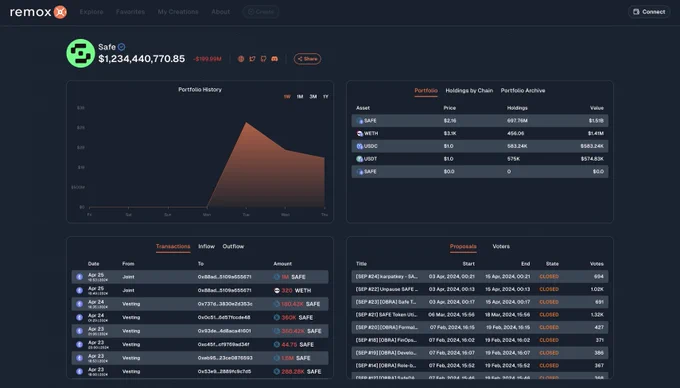This screenshot has height=388, width=680.
Task: Click the remox logo
Action: 38,12
